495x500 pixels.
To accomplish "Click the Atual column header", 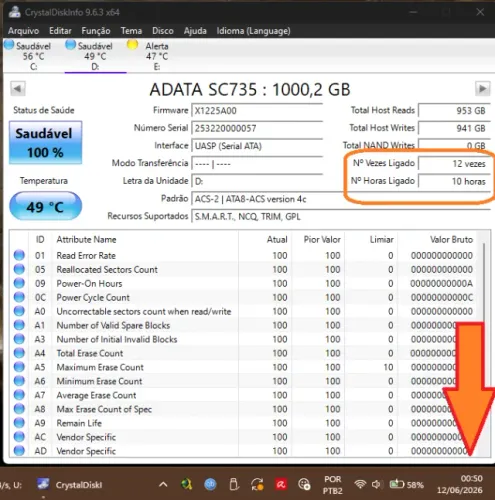I will 277,239.
